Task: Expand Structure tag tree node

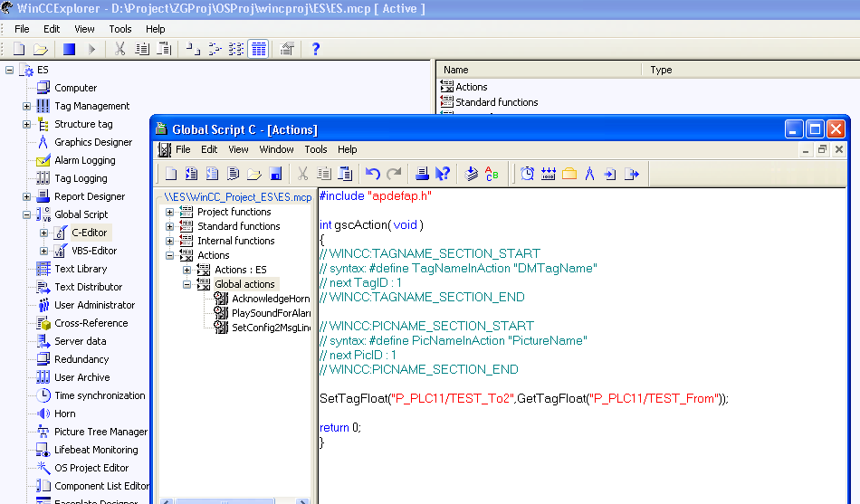Action: (x=26, y=125)
